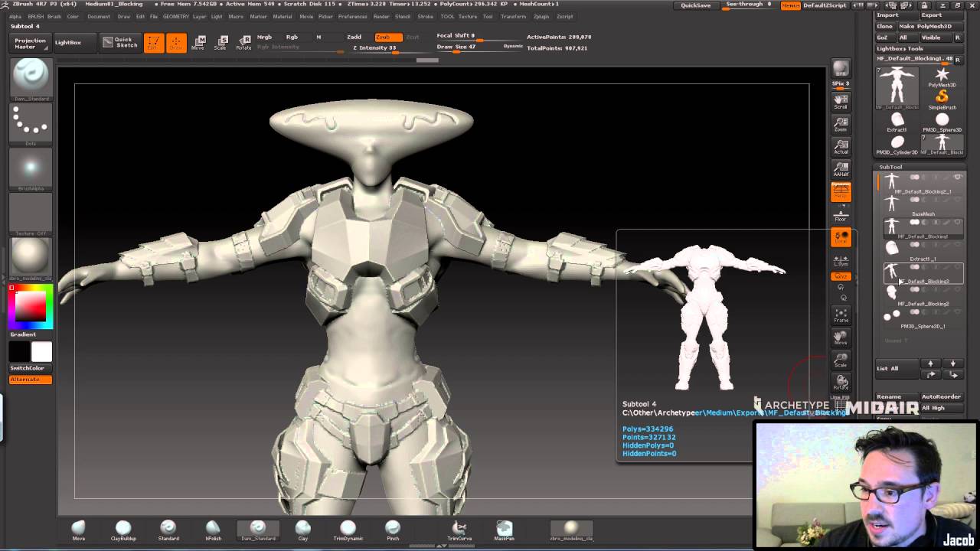Viewport: 980px width, 551px height.
Task: Select the Standard brush
Action: (168, 530)
